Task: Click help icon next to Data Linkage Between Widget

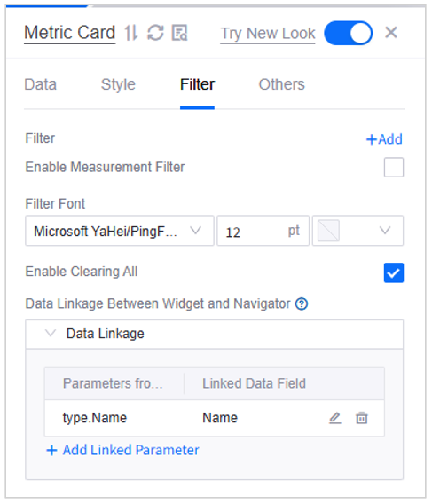Action: [302, 303]
